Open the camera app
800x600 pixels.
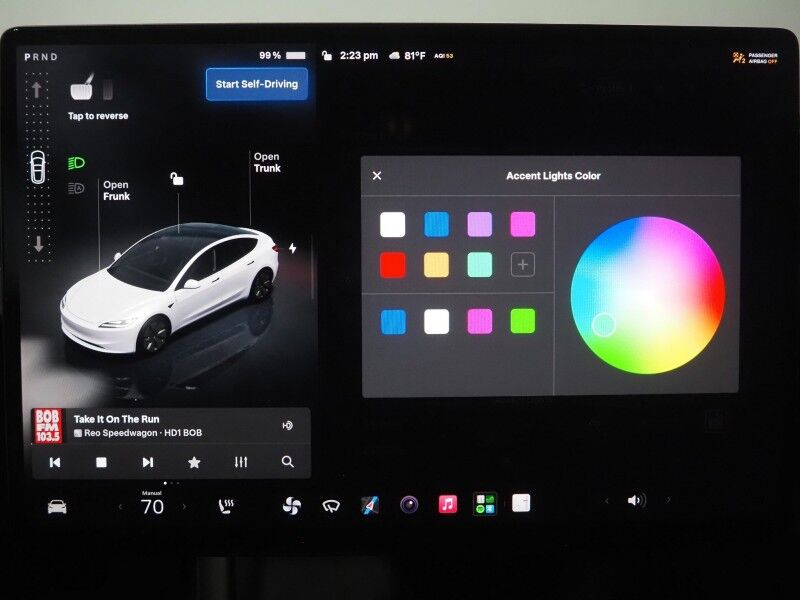tap(409, 505)
